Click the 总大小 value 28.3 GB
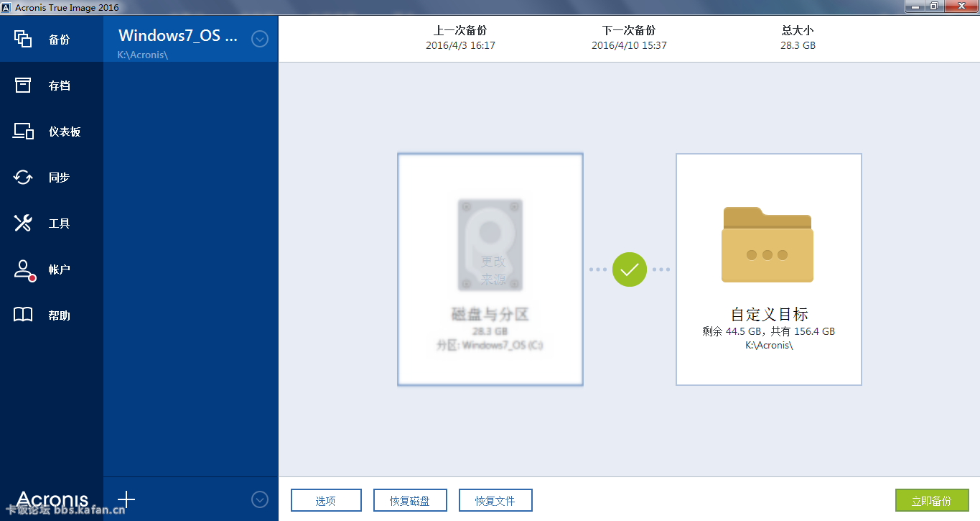Screen dimensions: 980x521 pyautogui.click(x=798, y=45)
